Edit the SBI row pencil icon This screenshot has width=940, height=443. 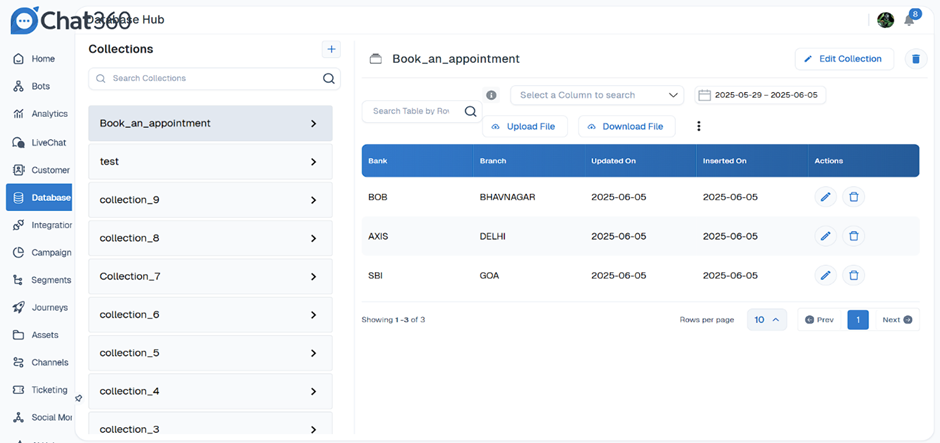(x=826, y=275)
